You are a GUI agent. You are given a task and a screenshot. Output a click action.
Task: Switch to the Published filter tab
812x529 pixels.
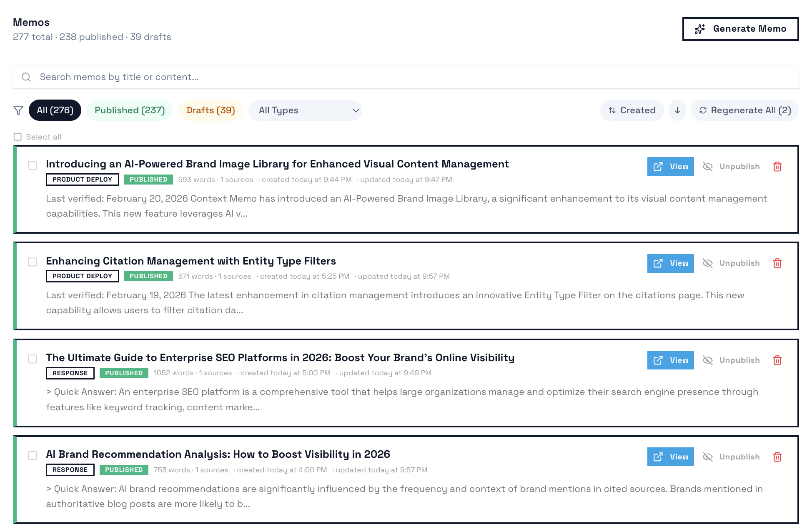(x=130, y=110)
